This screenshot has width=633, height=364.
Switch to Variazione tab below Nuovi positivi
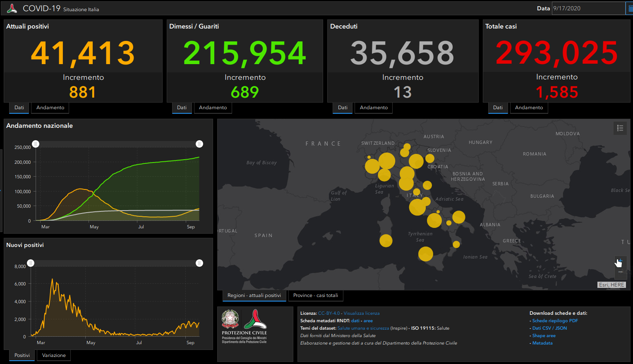coord(54,355)
